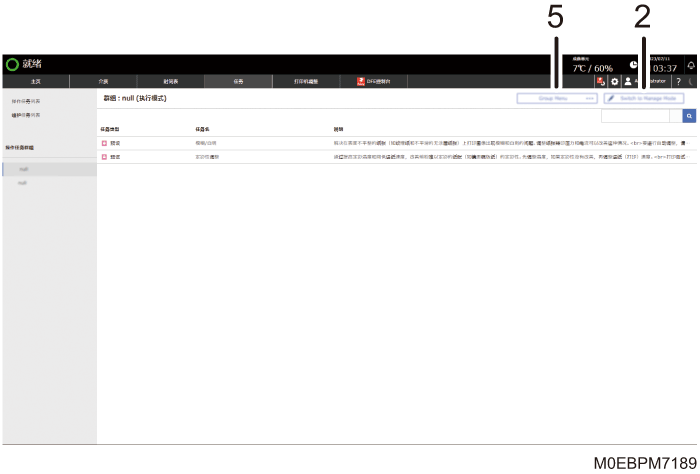
Task: Click the 操作任务群组 section heading
Action: pyautogui.click(x=20, y=147)
